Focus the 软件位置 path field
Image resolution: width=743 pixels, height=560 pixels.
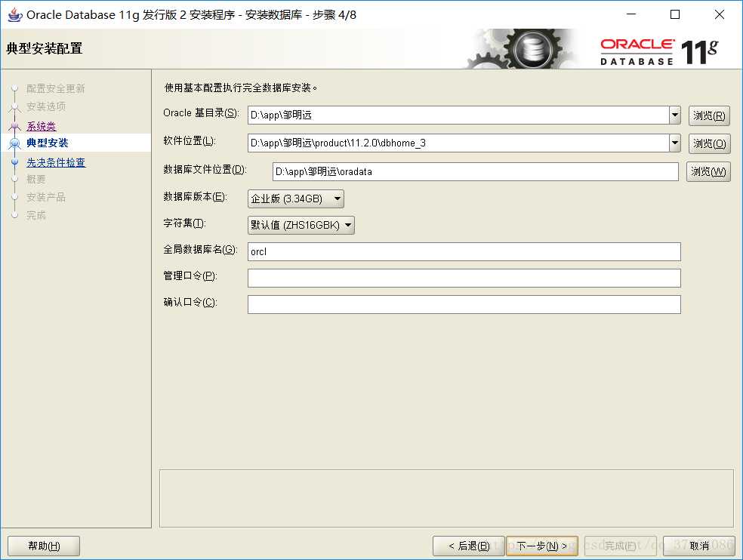(x=458, y=143)
